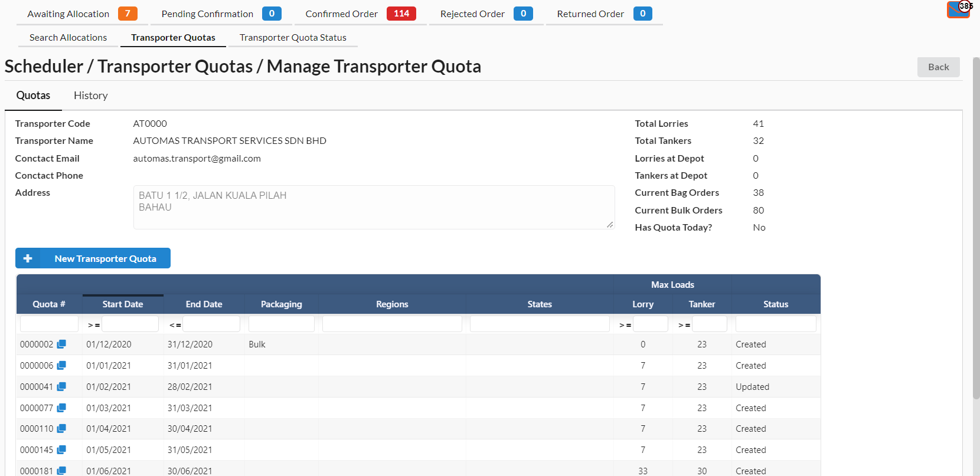Open the Rejected Order tab
The height and width of the screenshot is (476, 980).
coord(486,14)
